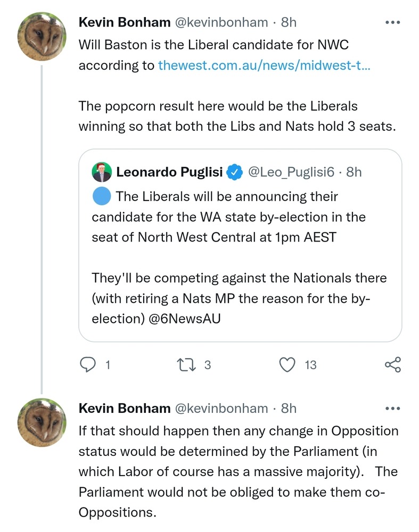419x532 pixels.
Task: View the 13 likes count
Action: pos(310,365)
